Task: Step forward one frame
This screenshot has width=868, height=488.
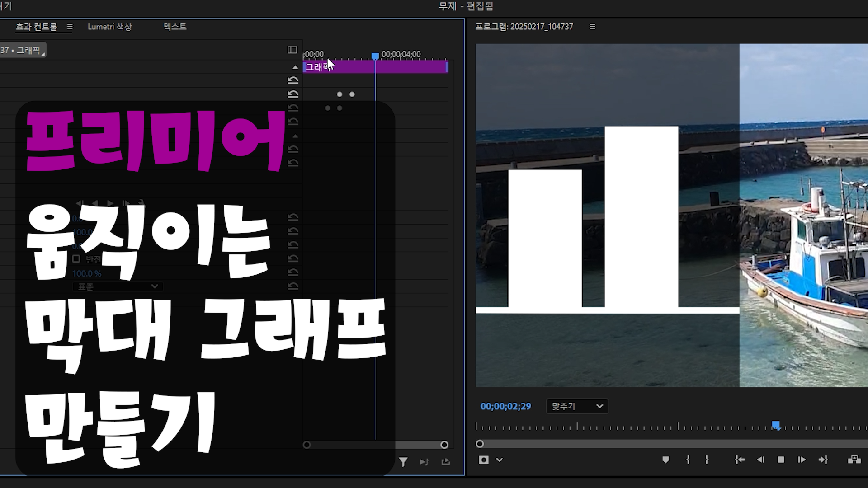Action: (802, 460)
